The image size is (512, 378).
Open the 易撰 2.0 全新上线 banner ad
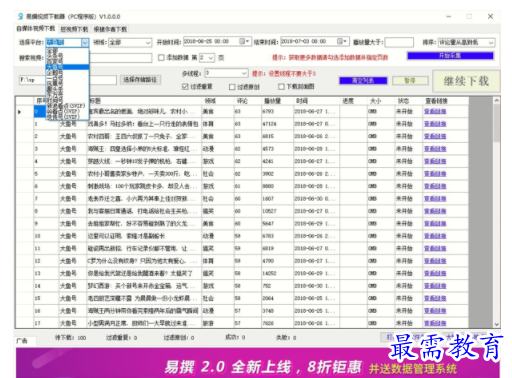click(x=258, y=363)
